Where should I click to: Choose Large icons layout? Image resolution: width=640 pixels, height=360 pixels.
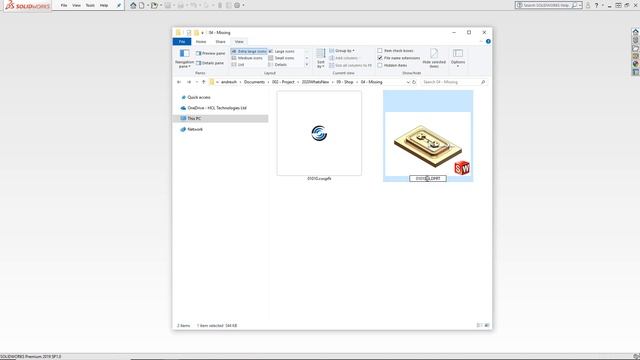[281, 51]
